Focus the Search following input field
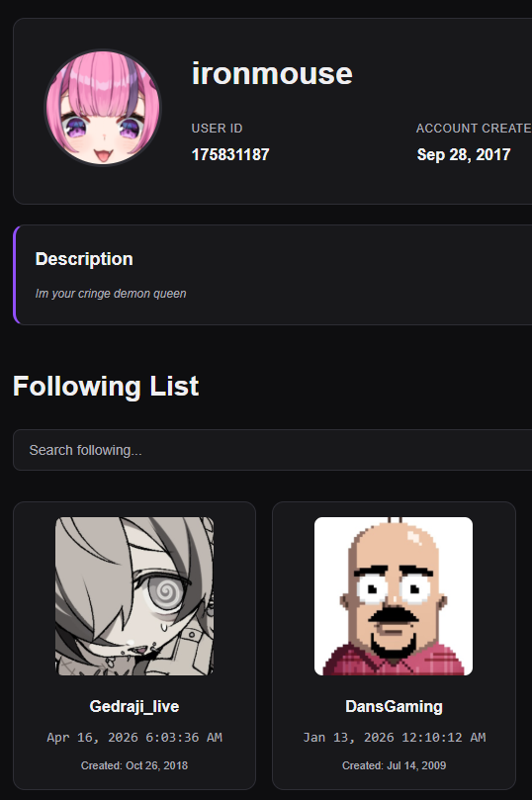 (x=272, y=450)
